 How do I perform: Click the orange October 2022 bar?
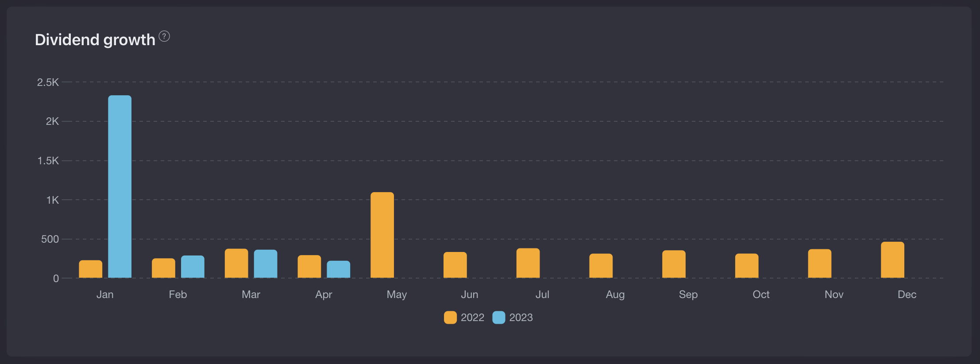pyautogui.click(x=747, y=266)
